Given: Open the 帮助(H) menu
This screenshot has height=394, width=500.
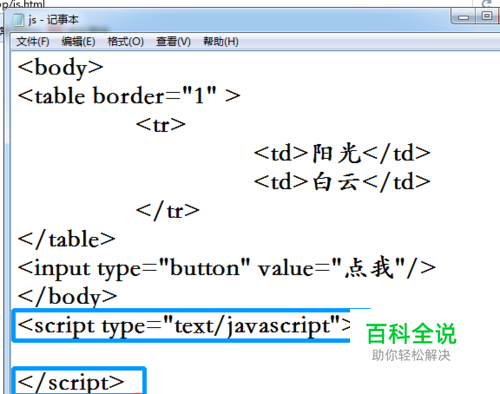Looking at the screenshot, I should click(x=221, y=42).
